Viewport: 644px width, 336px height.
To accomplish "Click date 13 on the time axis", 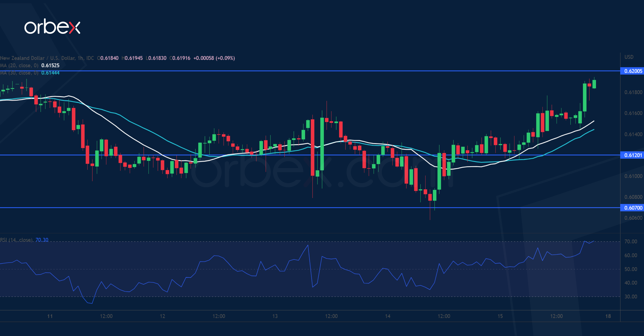I will coord(275,316).
